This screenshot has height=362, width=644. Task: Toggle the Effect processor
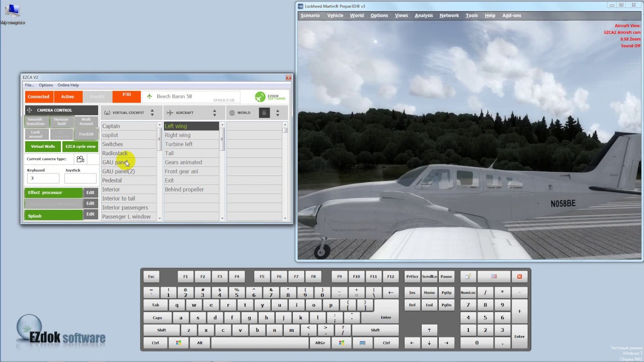point(54,193)
